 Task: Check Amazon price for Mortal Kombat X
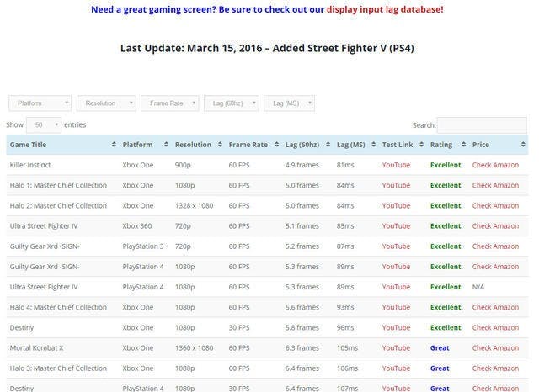pyautogui.click(x=495, y=347)
